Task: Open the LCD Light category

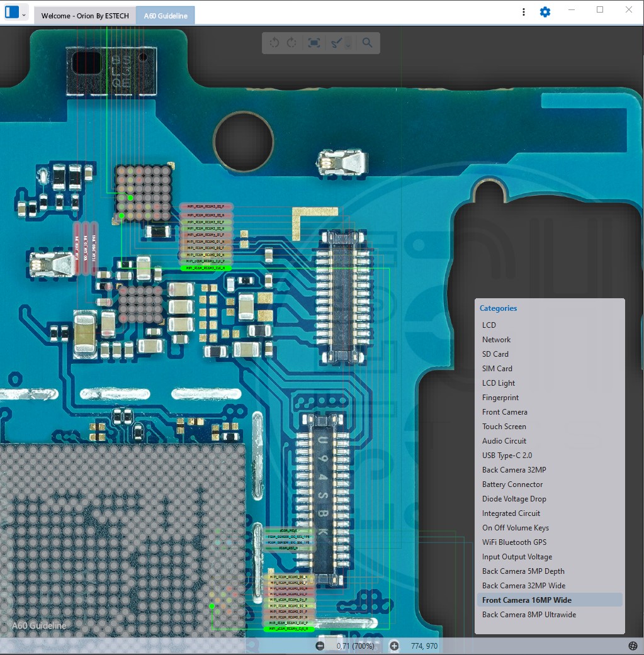Action: [x=499, y=383]
